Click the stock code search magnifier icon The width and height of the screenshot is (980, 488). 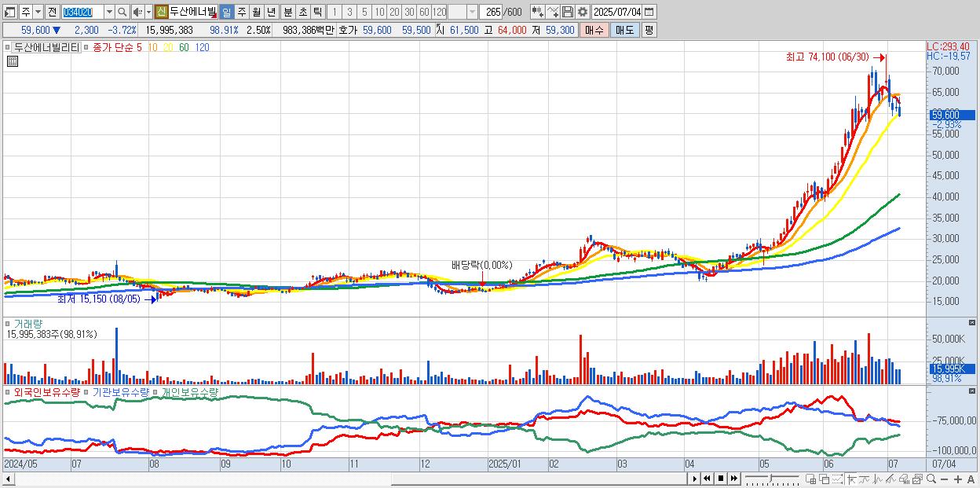point(122,12)
